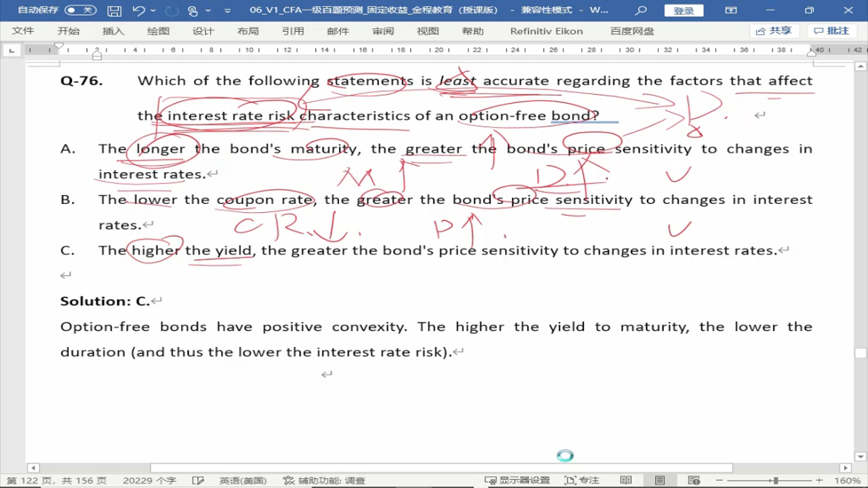Click the Save floppy disk icon
This screenshot has height=488, width=868.
tap(114, 10)
